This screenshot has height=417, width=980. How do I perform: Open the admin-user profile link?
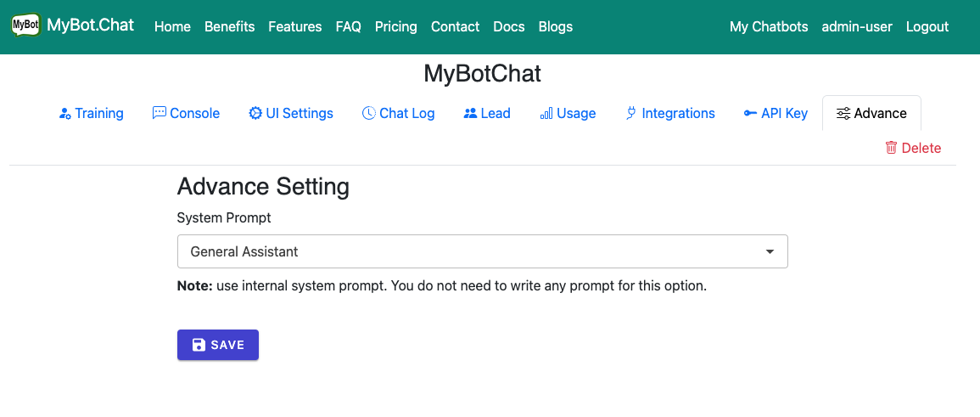pyautogui.click(x=857, y=26)
